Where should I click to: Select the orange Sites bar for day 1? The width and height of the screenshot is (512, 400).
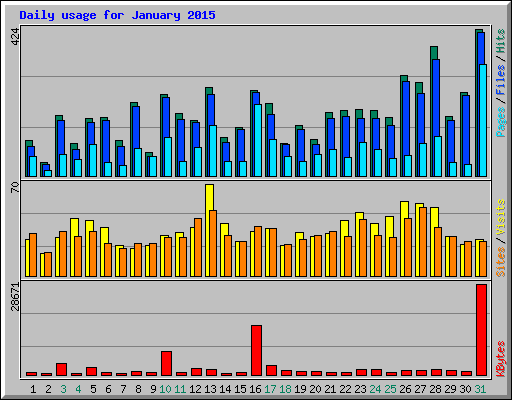point(33,255)
